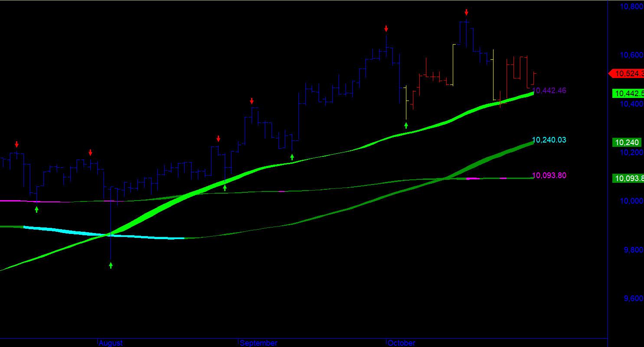Click the red 10,524.3 last price tag
The height and width of the screenshot is (347, 644).
pos(627,74)
